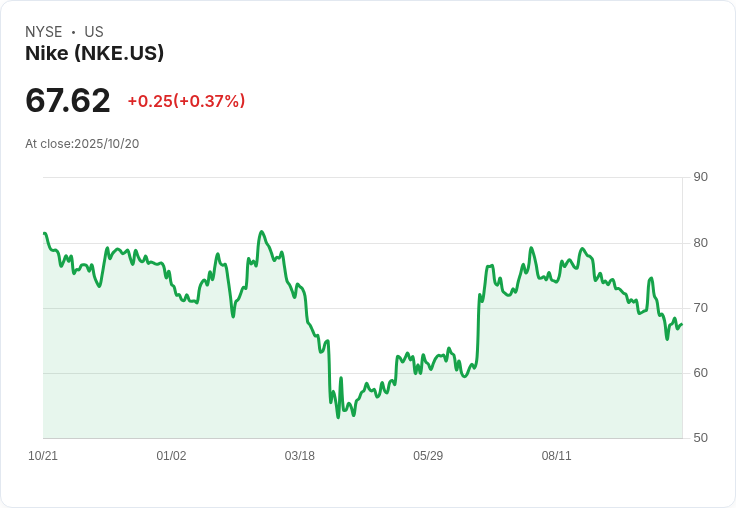Viewport: 736px width, 508px height.
Task: Click the current price 67.62
Action: 68,101
